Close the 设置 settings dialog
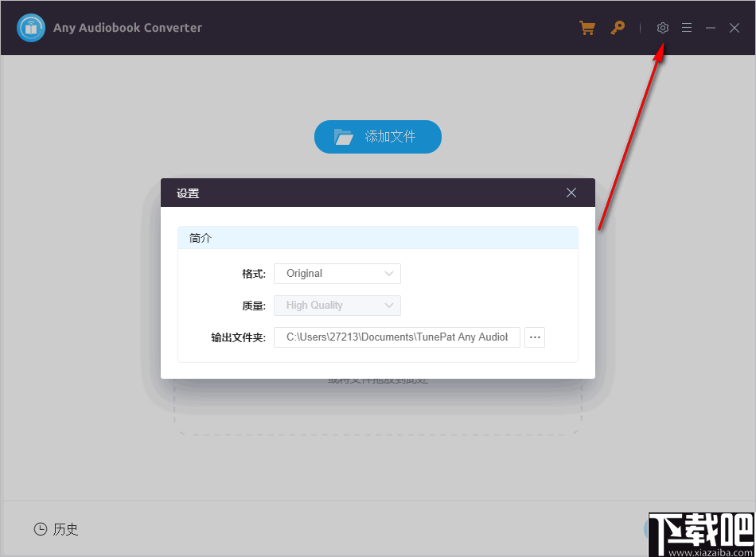The height and width of the screenshot is (557, 756). coord(571,193)
